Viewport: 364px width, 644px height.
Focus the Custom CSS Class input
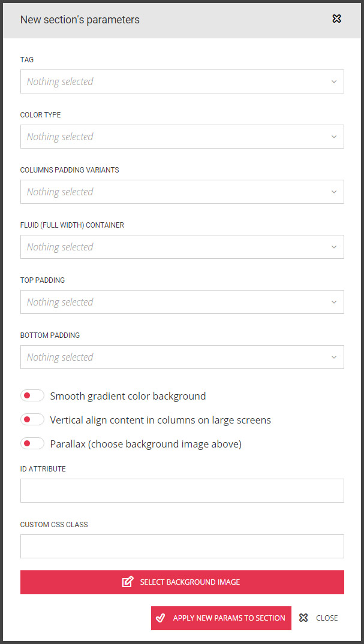pos(182,546)
